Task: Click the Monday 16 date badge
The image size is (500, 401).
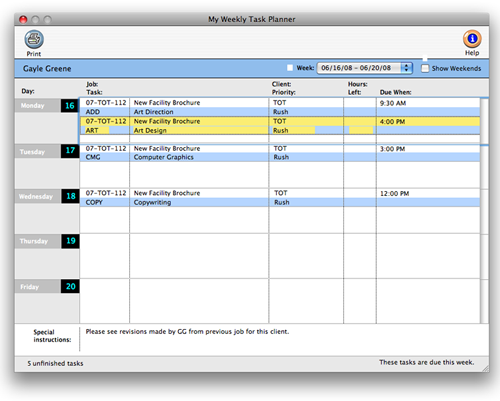Action: tap(70, 106)
